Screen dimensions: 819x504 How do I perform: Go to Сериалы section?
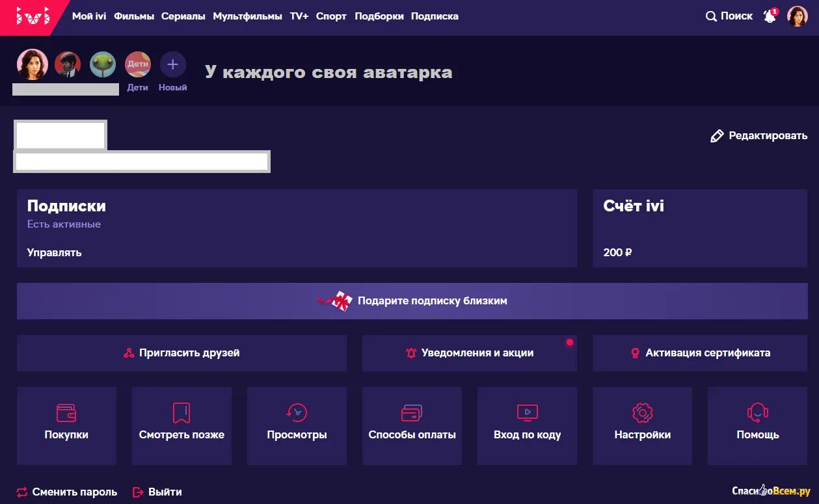coord(183,16)
